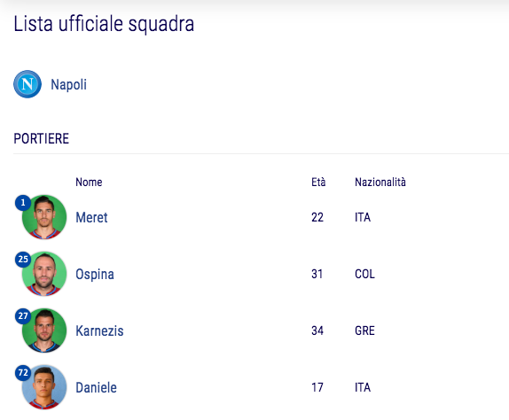Select the number 72 jersey badge
Image resolution: width=509 pixels, height=420 pixels.
tap(23, 373)
